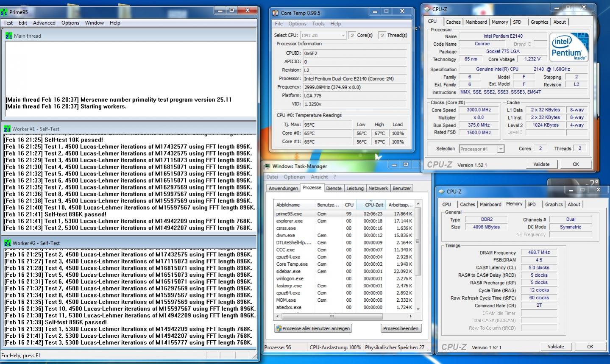Open the File menu in Core Temp

point(279,24)
